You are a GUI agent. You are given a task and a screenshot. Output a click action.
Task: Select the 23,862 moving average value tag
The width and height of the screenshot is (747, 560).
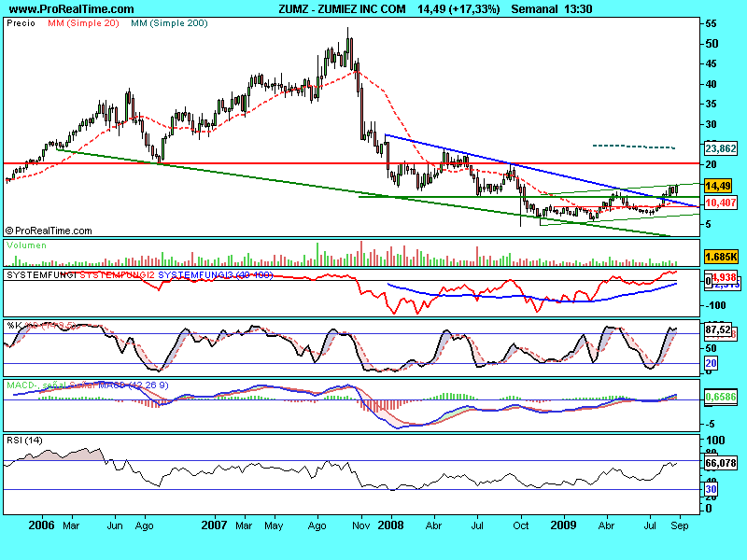coord(720,148)
